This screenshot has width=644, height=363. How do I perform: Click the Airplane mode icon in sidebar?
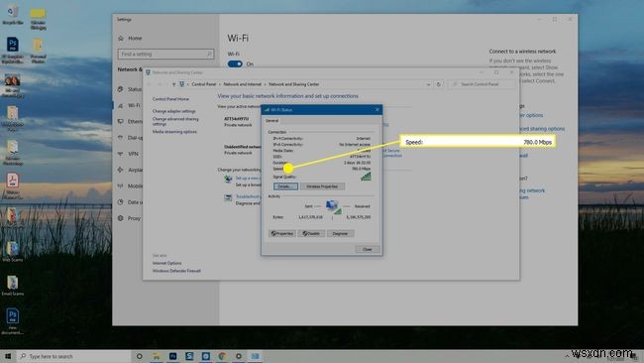coord(120,170)
